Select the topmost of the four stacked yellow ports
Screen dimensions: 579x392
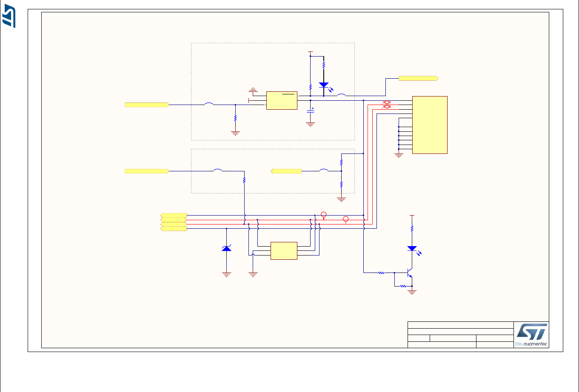(174, 215)
